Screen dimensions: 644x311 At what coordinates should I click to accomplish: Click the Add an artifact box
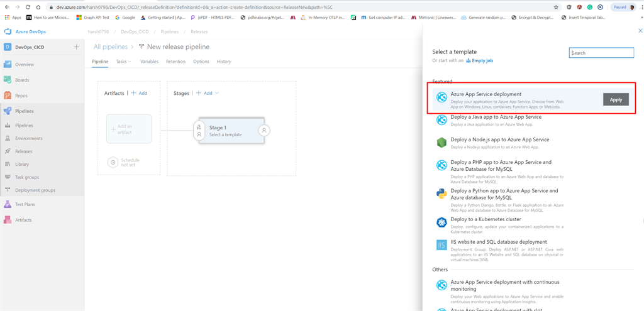(x=129, y=129)
